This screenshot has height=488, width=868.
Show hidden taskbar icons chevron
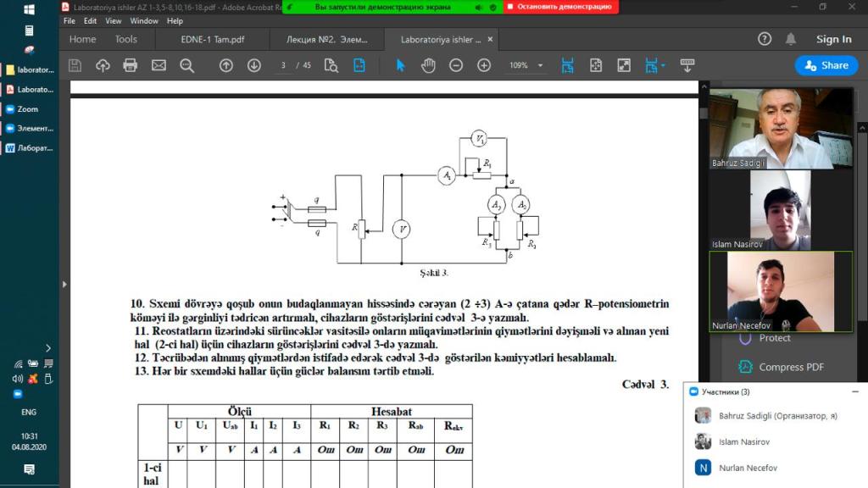(48, 348)
